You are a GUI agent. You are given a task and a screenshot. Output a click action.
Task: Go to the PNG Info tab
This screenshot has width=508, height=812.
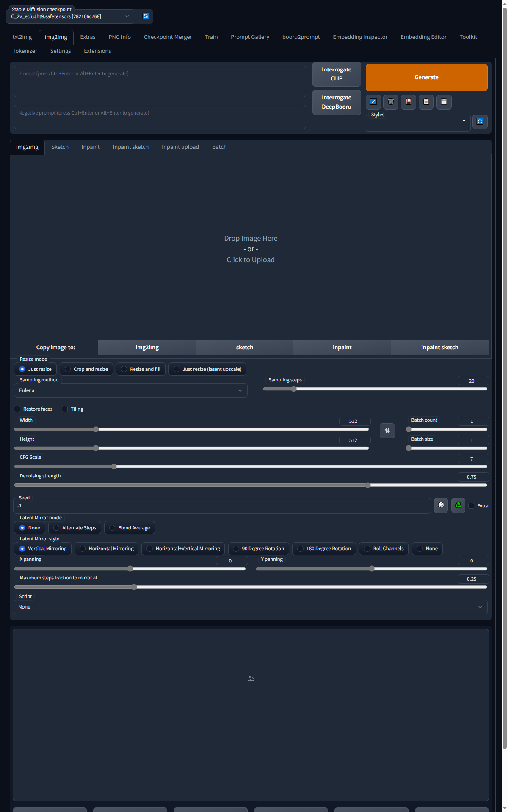[119, 37]
